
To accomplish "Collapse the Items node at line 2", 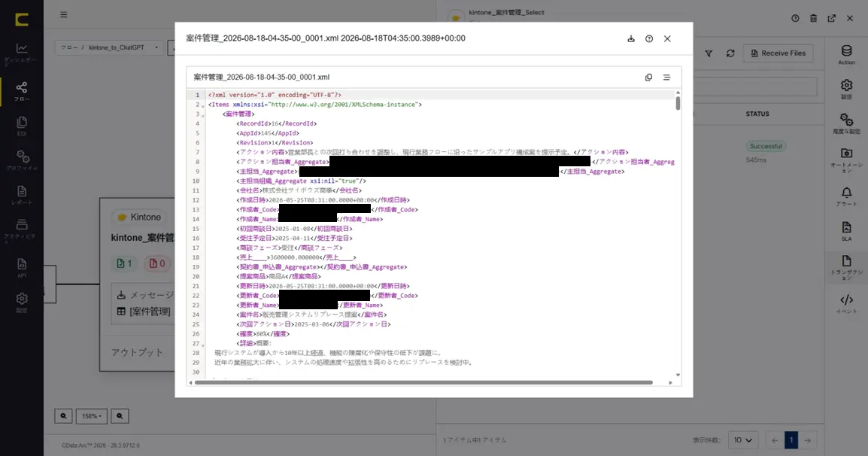I will [x=202, y=105].
